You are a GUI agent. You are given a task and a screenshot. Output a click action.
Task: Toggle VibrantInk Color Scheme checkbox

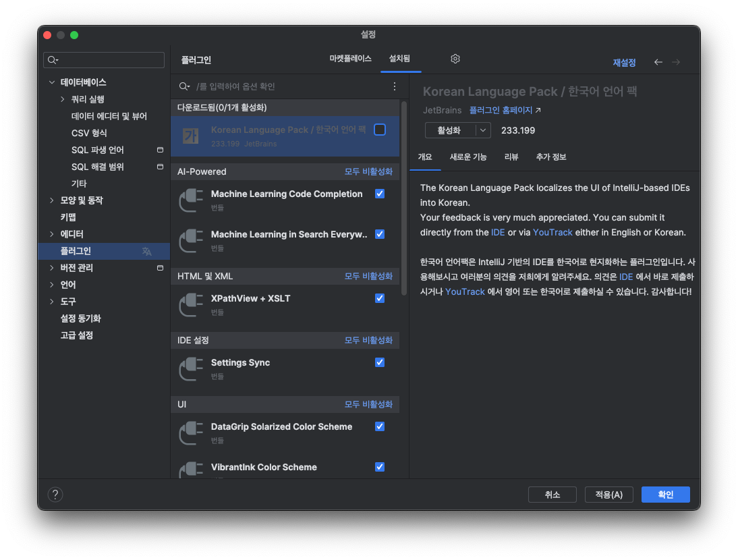[x=380, y=467]
